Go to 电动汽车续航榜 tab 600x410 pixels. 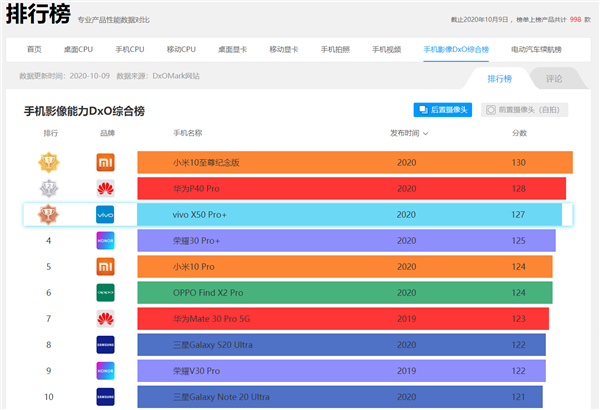(536, 49)
